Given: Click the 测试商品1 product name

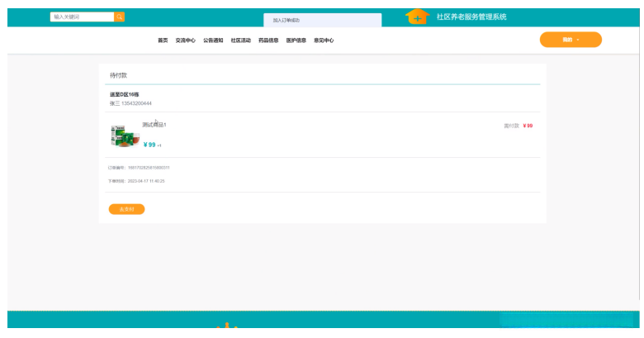Looking at the screenshot, I should (154, 125).
